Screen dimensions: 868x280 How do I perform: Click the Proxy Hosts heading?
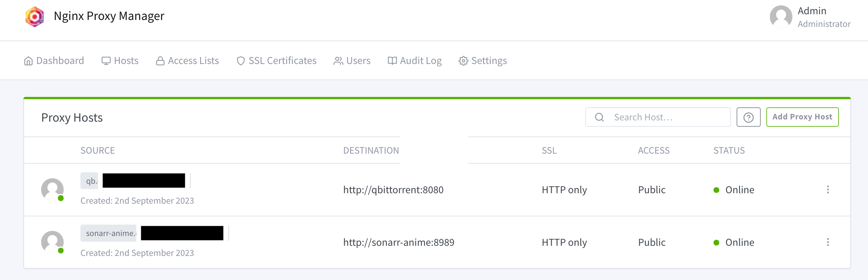72,118
